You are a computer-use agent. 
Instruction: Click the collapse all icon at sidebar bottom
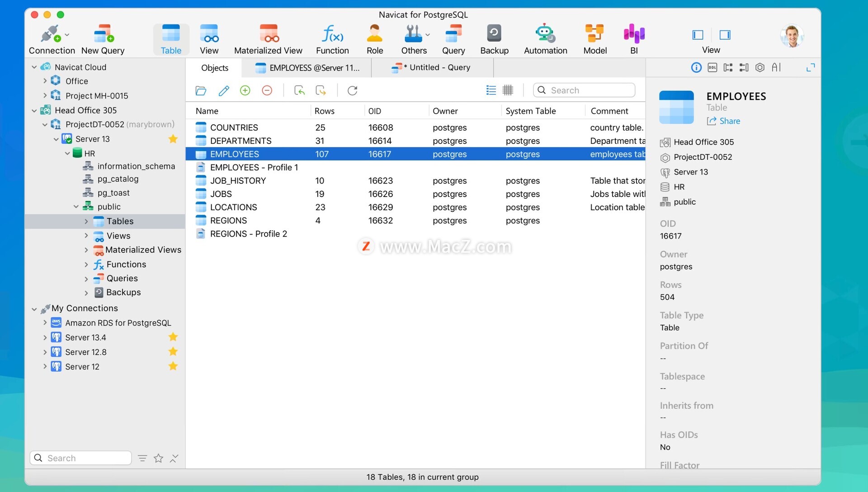pyautogui.click(x=174, y=459)
